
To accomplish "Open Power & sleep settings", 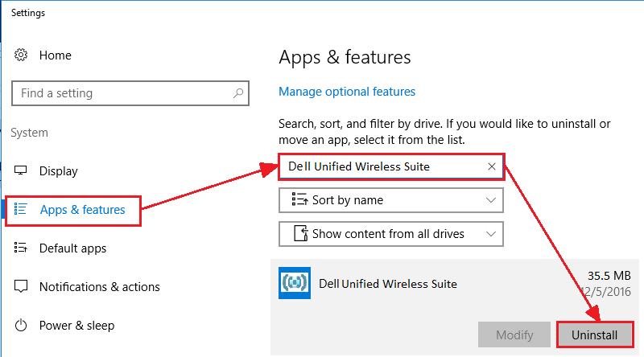I will 76,326.
